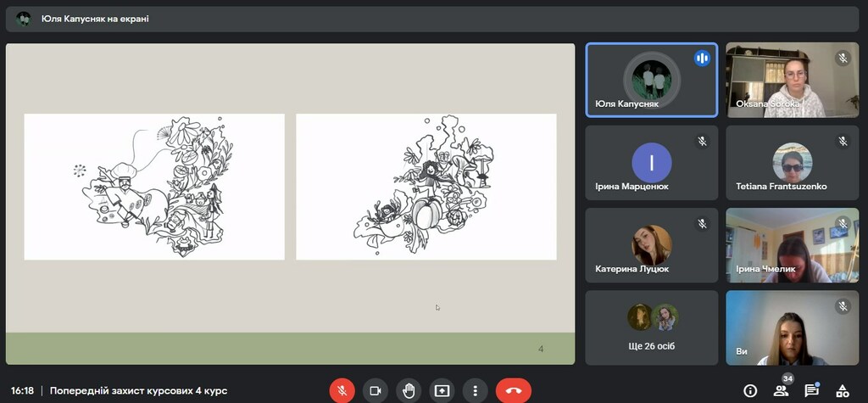Click the 'Юля Капусняк на екрані' presenter banner
This screenshot has width=868, height=403.
pos(431,19)
